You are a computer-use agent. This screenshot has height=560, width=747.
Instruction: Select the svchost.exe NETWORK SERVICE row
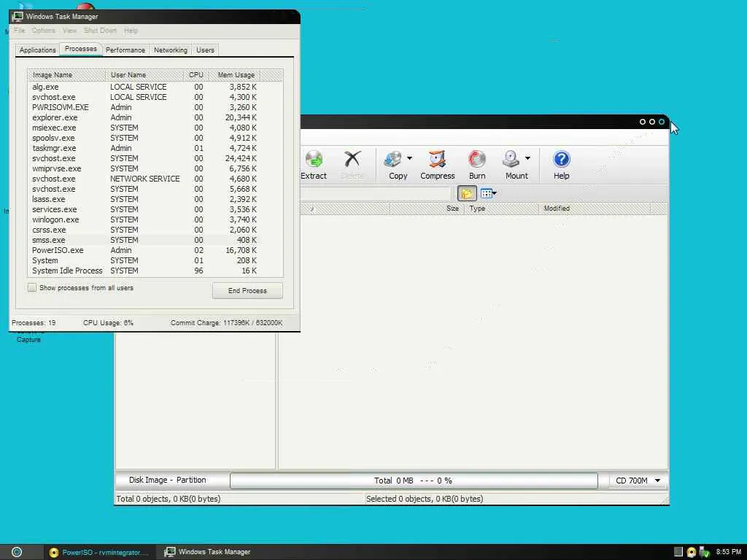click(144, 179)
